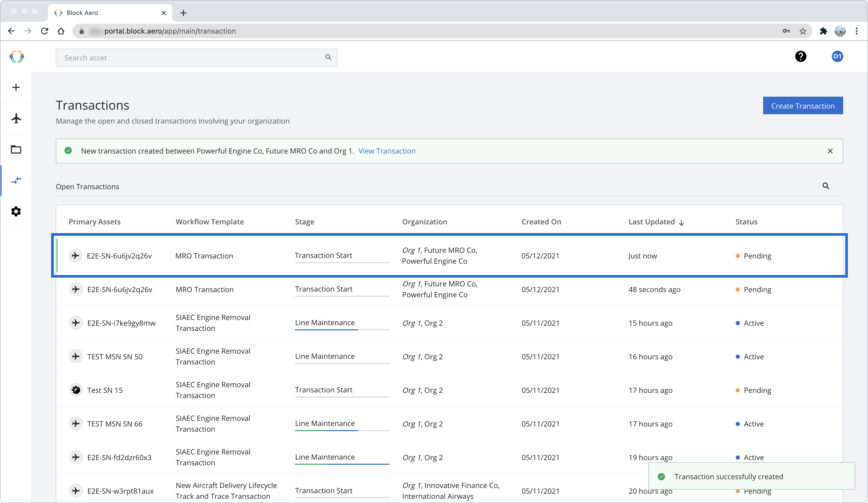Select the transactions arrows sidebar icon
Image resolution: width=868 pixels, height=503 pixels.
(x=16, y=180)
